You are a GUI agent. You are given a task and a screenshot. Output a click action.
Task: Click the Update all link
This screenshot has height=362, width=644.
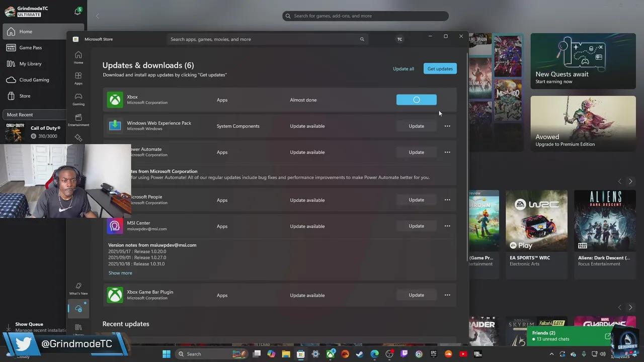click(x=404, y=69)
